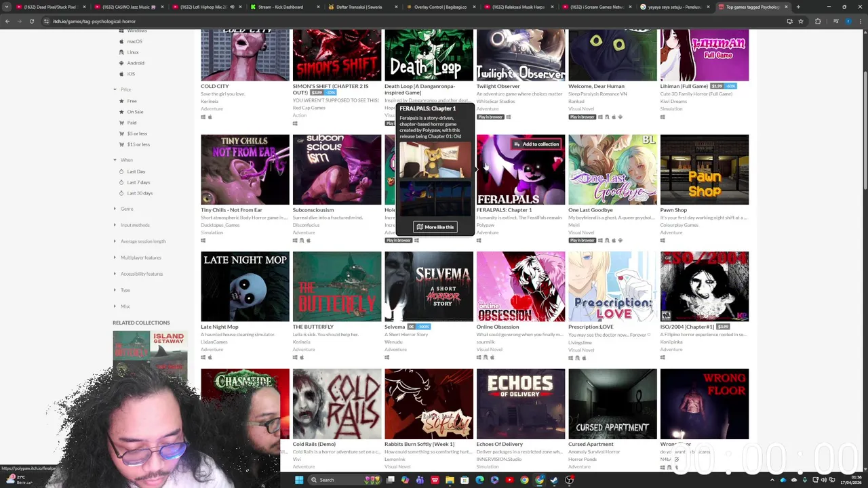The image size is (868, 488).
Task: Click the taskbar Search box
Action: pos(344,480)
